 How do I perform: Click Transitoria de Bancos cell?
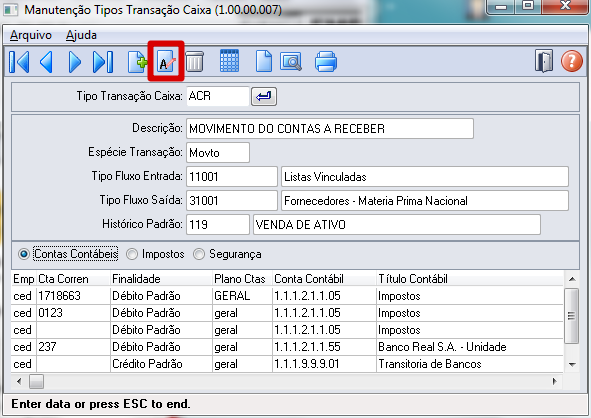coord(470,364)
